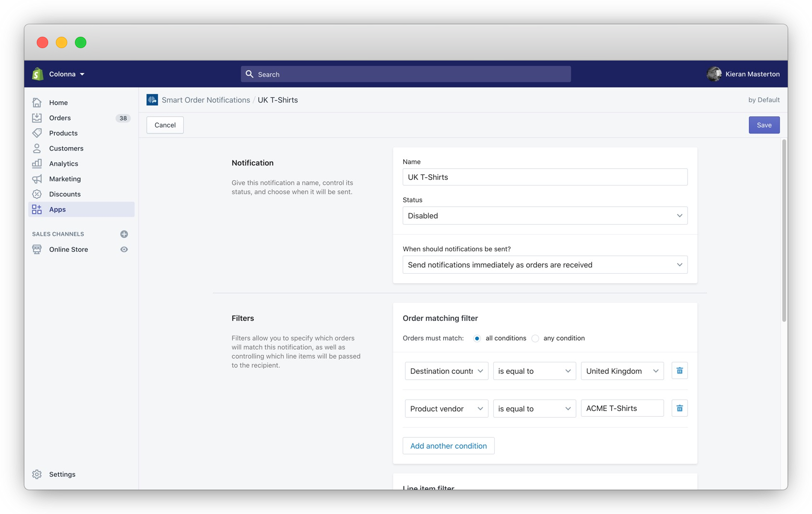Select the 'all conditions' radio button
This screenshot has height=514, width=812.
pos(477,338)
